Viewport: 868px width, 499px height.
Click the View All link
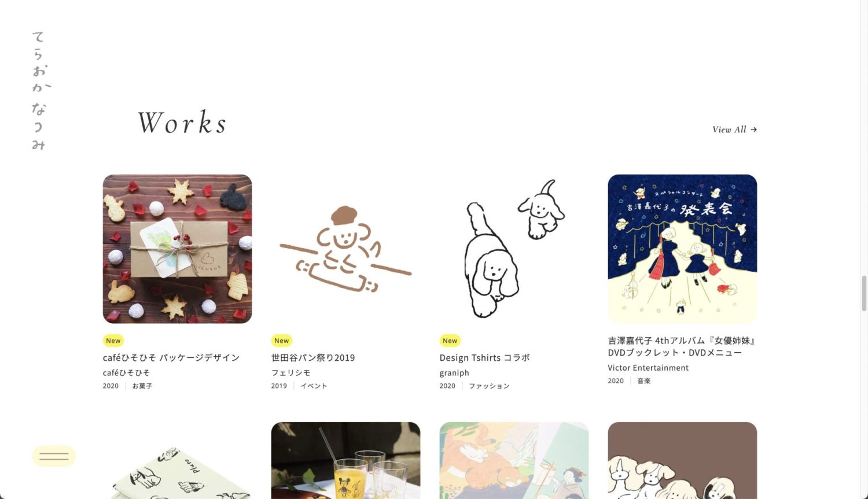pyautogui.click(x=734, y=130)
